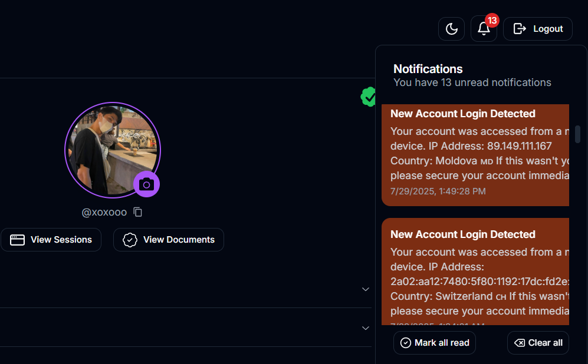Toggle dark mode with the moon icon
Screen dimensions: 588x364
[x=452, y=29]
